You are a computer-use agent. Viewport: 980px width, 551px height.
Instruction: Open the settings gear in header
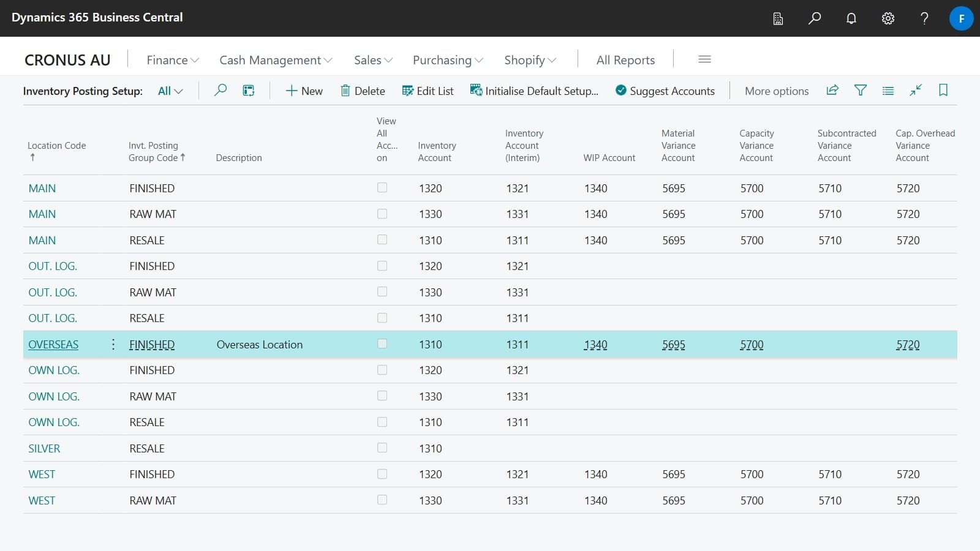888,18
